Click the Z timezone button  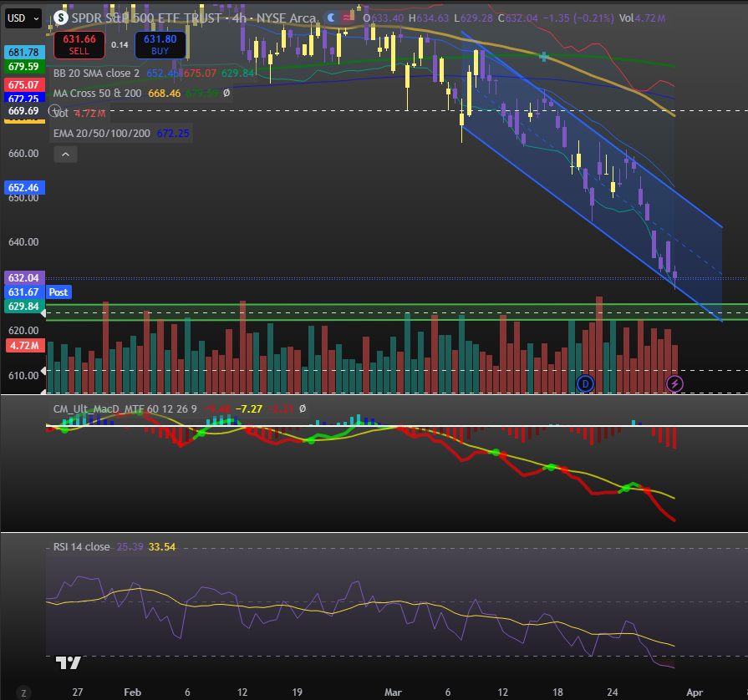(23, 692)
